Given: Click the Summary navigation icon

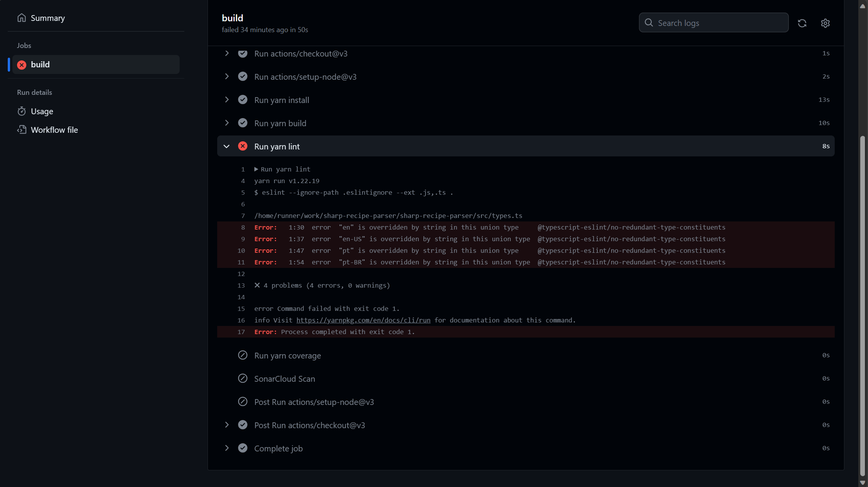Looking at the screenshot, I should tap(21, 18).
